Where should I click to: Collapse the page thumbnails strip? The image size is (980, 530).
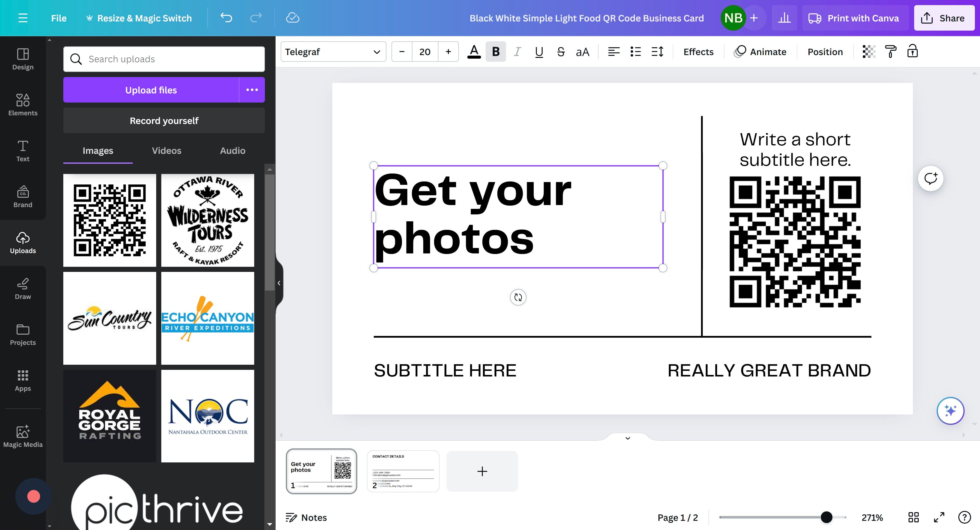pos(628,438)
